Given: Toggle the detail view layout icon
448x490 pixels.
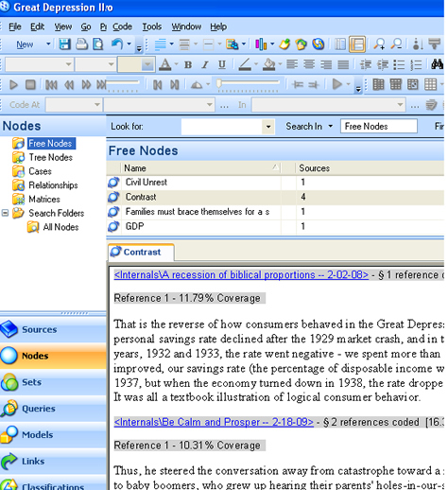Looking at the screenshot, I should tap(357, 44).
